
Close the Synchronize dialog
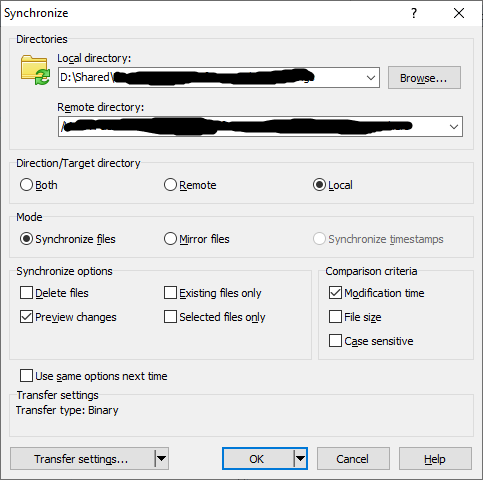459,13
